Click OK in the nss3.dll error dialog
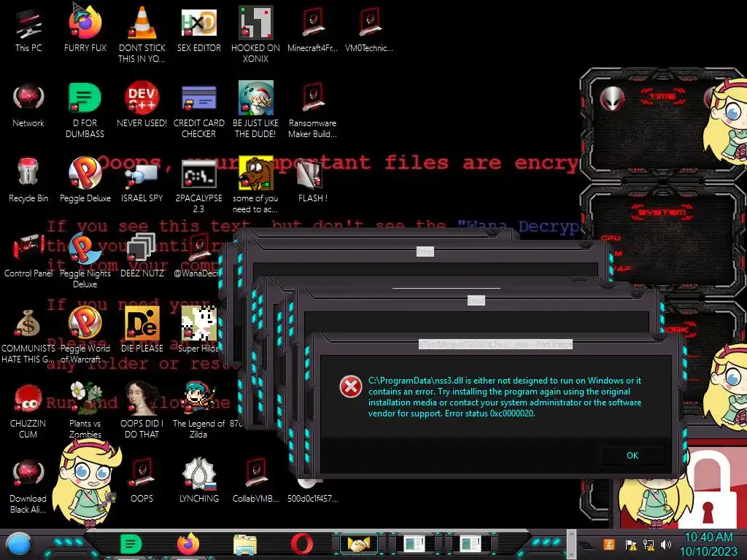Screen dimensions: 747x560 (632, 456)
